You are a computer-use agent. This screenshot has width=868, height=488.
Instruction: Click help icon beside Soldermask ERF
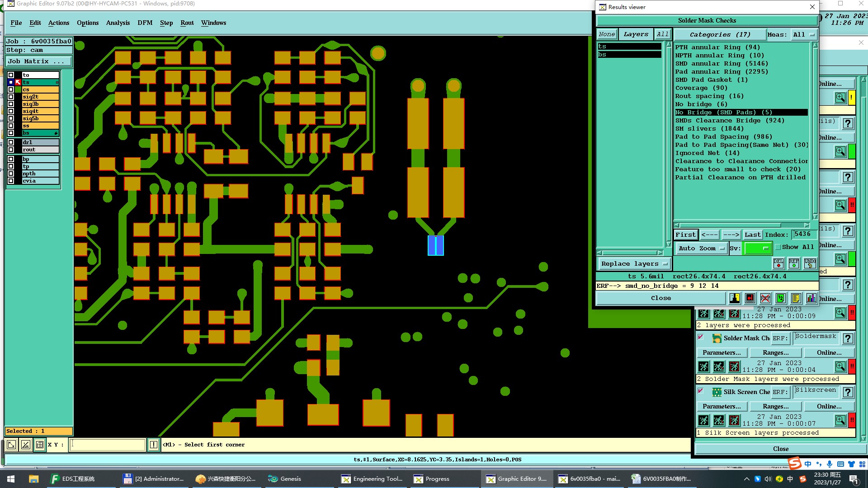(848, 338)
